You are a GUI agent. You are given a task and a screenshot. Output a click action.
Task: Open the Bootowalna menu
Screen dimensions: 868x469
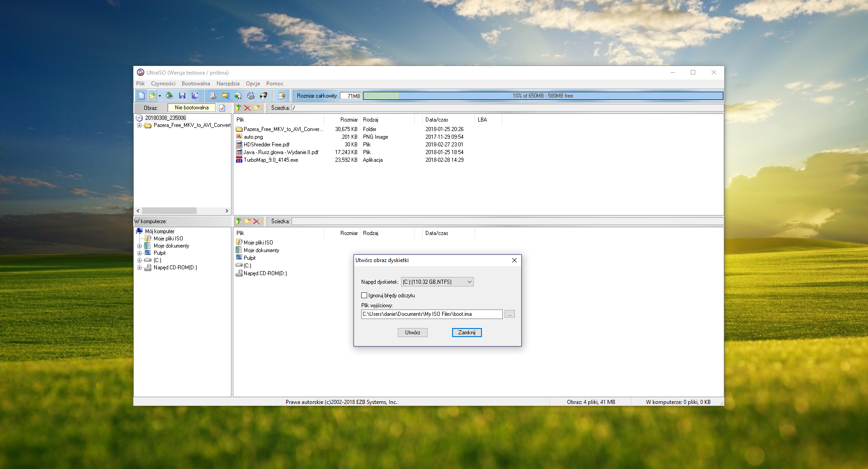[x=196, y=84]
